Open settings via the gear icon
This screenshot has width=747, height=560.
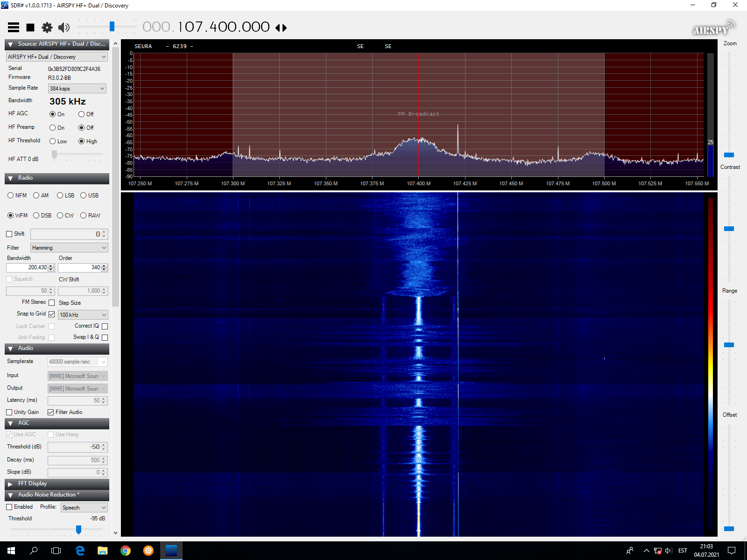47,28
